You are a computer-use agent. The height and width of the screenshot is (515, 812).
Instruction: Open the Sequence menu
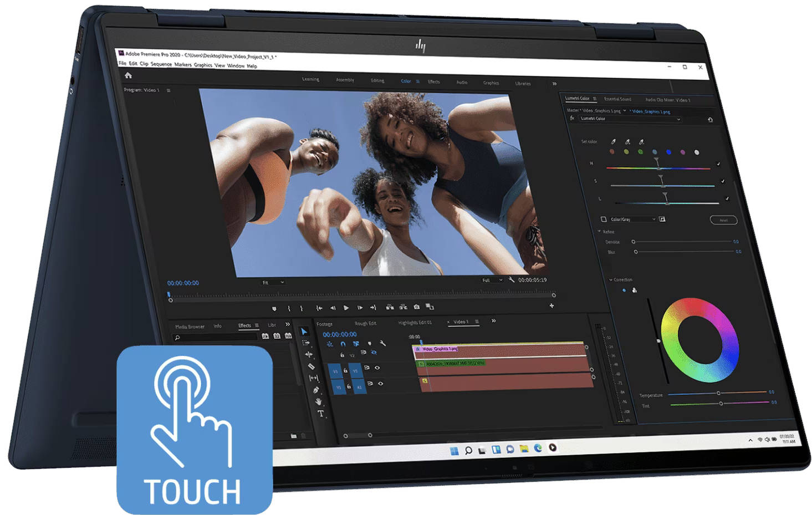pyautogui.click(x=161, y=64)
